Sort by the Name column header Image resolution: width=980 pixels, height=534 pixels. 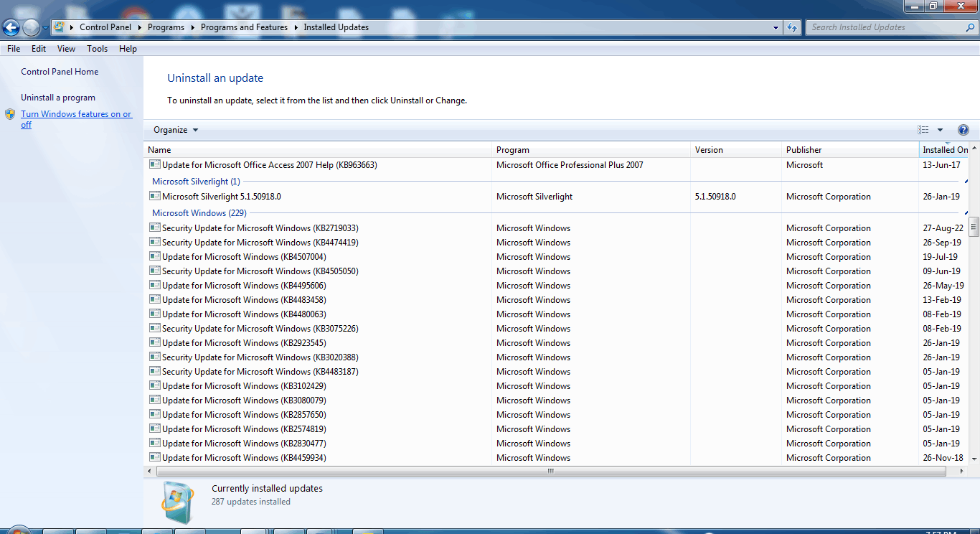coord(318,150)
